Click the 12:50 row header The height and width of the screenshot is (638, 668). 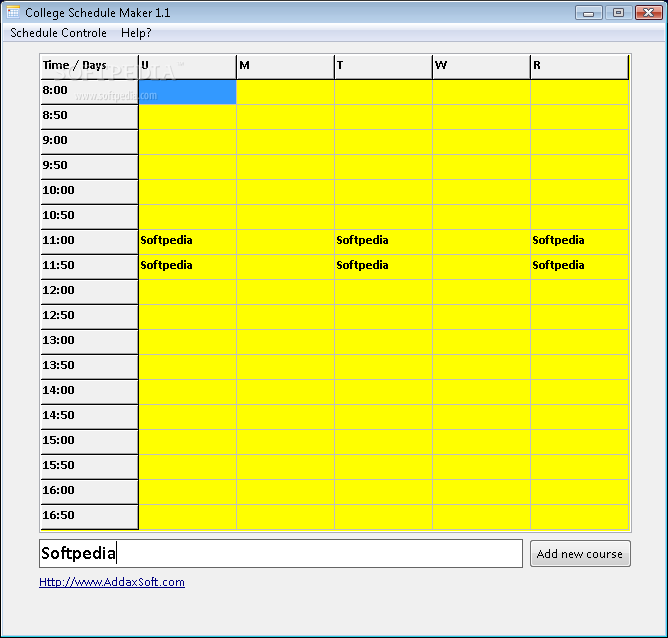[x=89, y=317]
